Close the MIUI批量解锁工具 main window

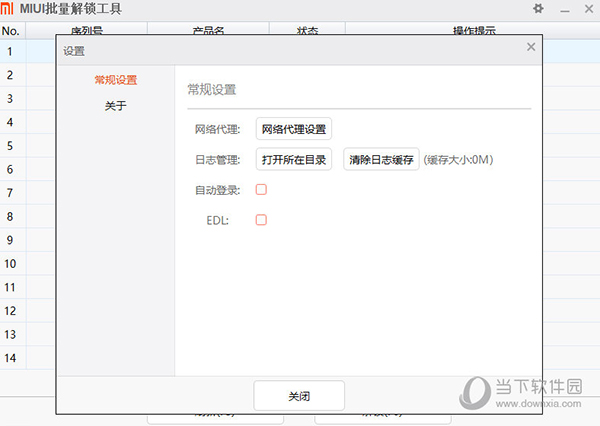(589, 8)
